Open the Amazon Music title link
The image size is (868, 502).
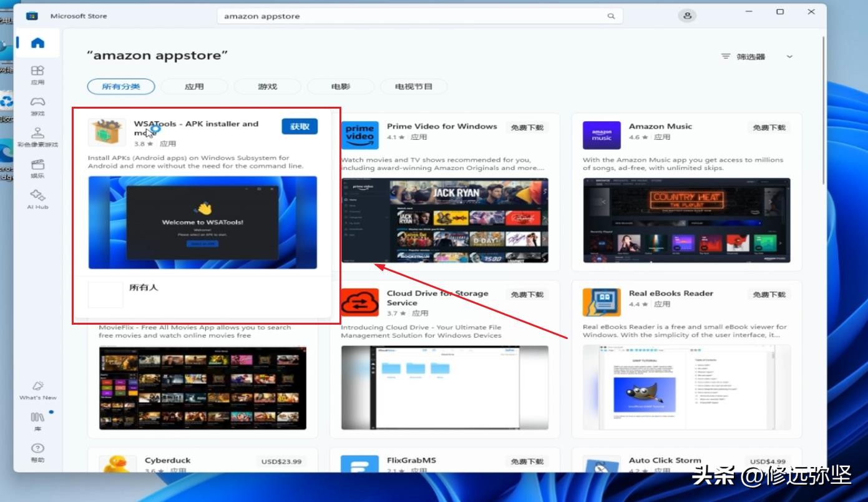tap(660, 126)
